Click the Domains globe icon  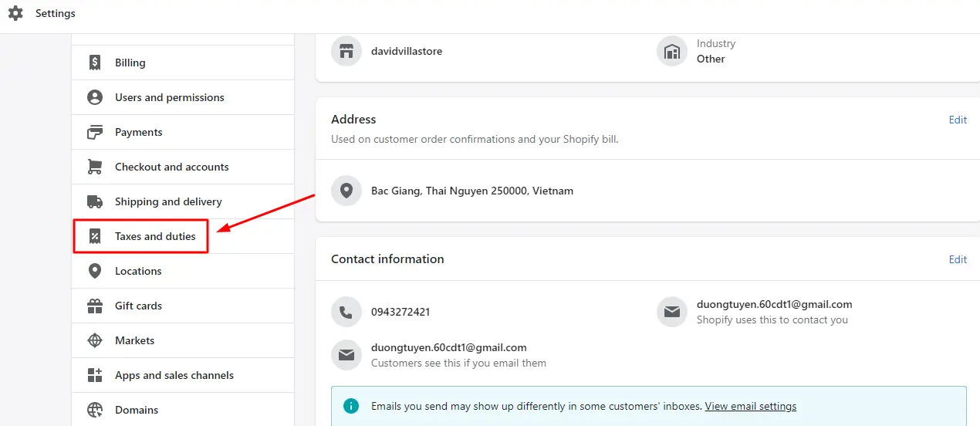pos(95,410)
